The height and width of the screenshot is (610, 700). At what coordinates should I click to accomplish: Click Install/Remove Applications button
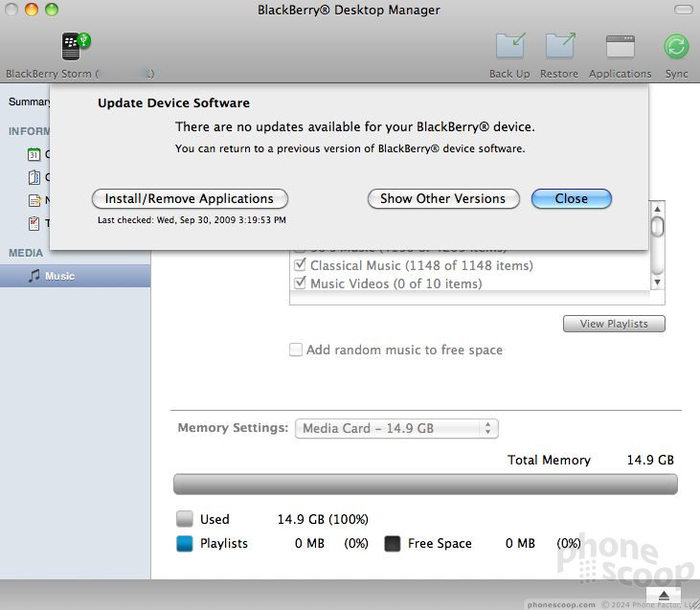point(190,199)
